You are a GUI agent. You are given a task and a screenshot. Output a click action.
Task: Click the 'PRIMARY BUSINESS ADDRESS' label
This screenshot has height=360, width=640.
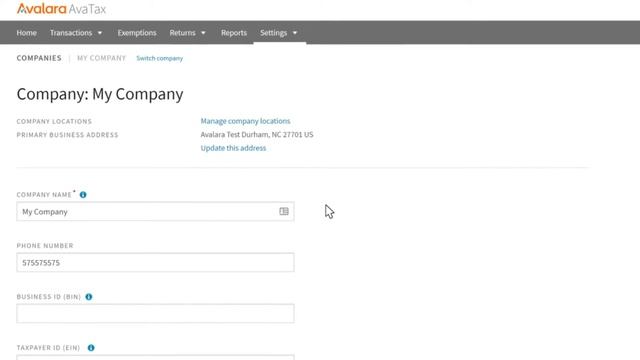[67, 135]
